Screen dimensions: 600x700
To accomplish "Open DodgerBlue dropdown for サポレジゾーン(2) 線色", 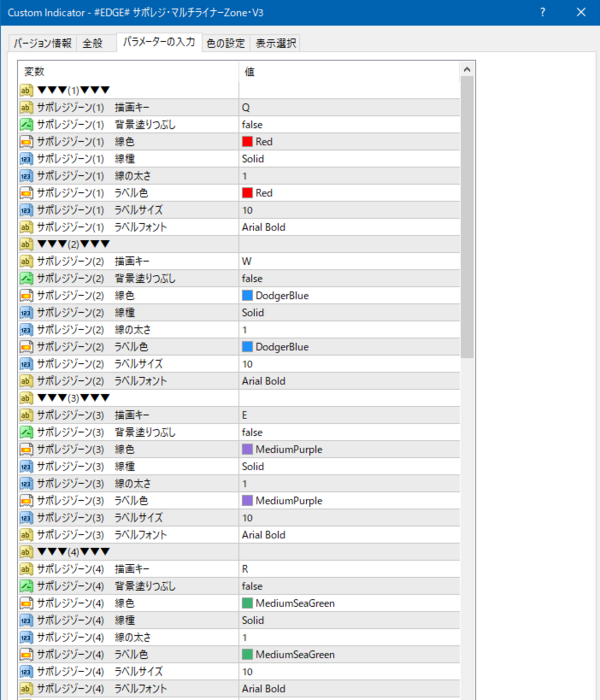I will pyautogui.click(x=349, y=296).
